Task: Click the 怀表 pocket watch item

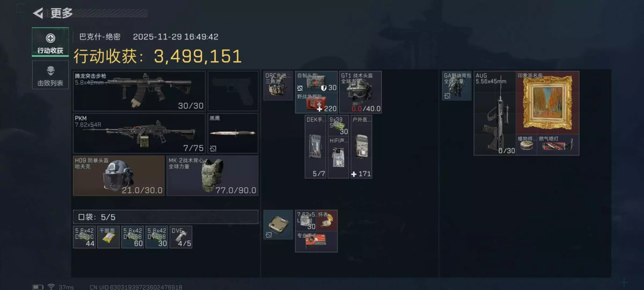Action: click(x=327, y=220)
